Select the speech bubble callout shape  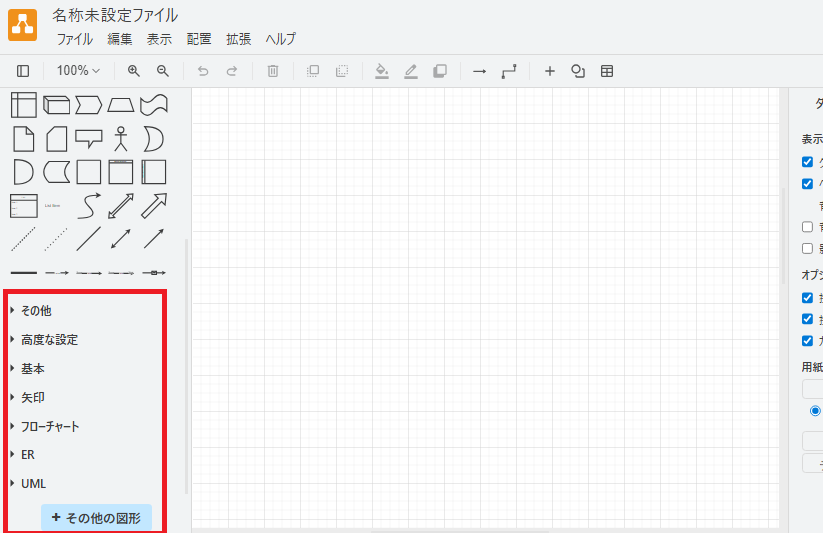(x=89, y=138)
